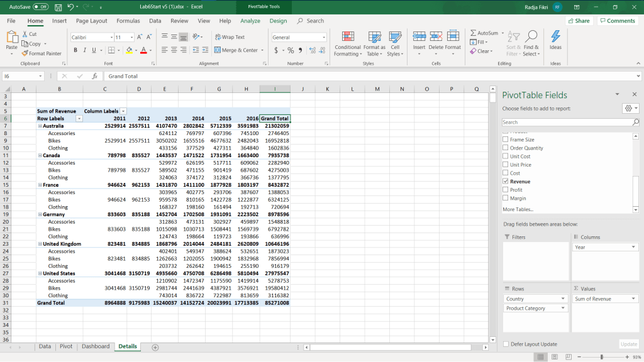Click the Save icon in title bar
644x362 pixels.
pyautogui.click(x=58, y=7)
